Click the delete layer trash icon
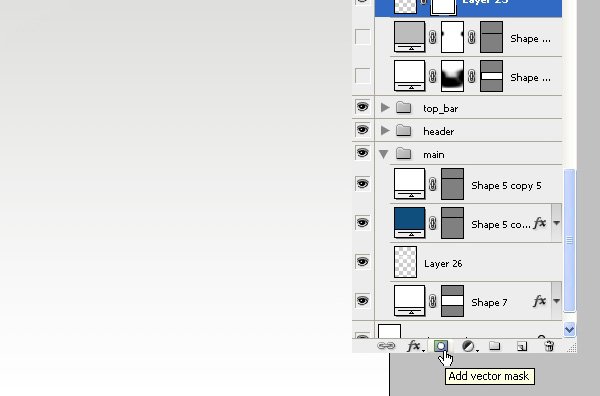This screenshot has width=600, height=396. [549, 346]
